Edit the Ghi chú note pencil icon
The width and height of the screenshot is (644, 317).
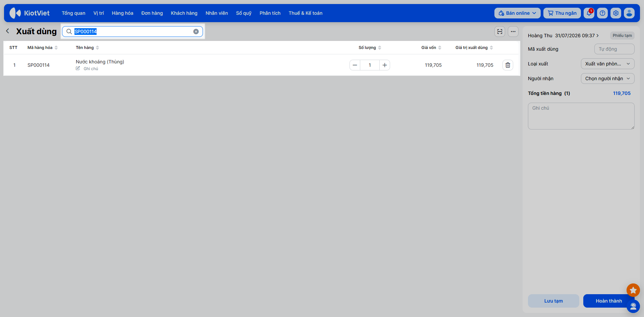[78, 68]
